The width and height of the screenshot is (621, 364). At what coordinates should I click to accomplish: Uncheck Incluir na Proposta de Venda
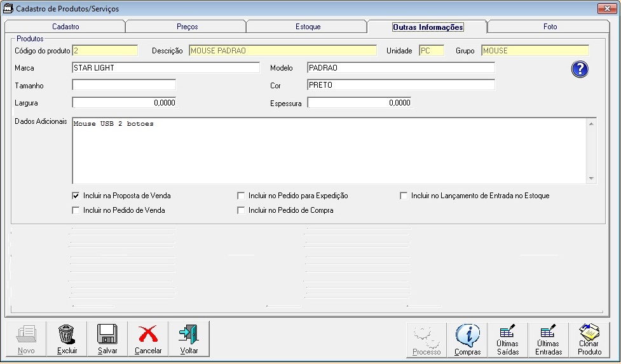click(x=76, y=196)
